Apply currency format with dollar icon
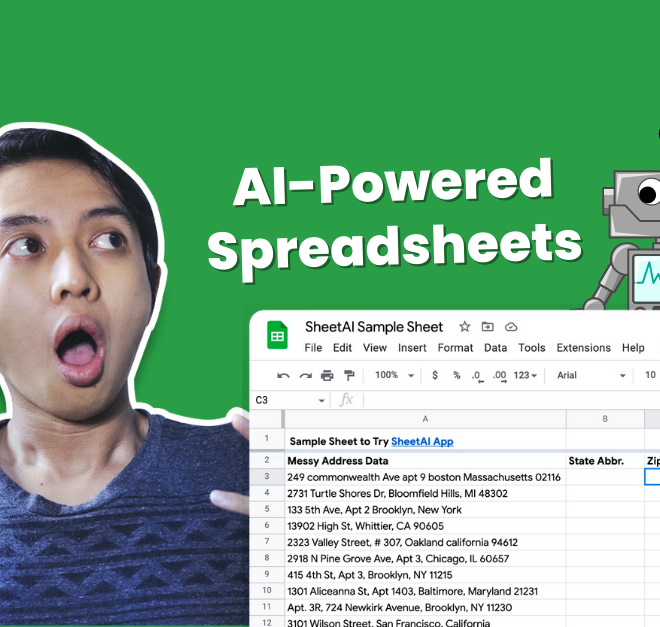This screenshot has width=660, height=627. 435,376
